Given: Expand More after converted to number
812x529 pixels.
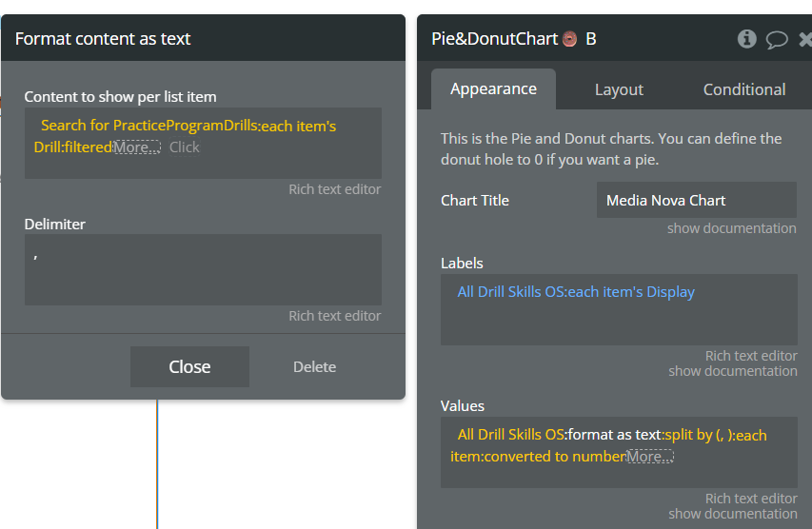Looking at the screenshot, I should (650, 457).
